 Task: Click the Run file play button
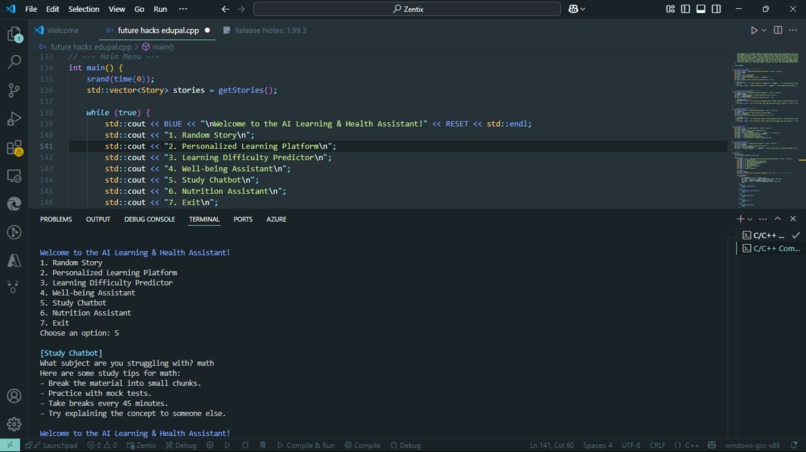click(754, 30)
